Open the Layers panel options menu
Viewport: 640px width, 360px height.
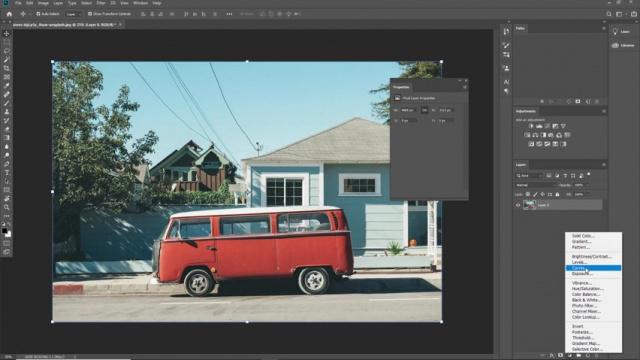pos(604,165)
